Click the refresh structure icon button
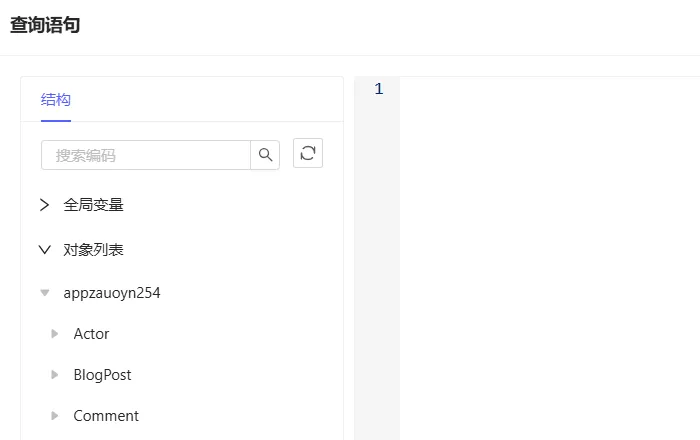The image size is (700, 440). 308,153
